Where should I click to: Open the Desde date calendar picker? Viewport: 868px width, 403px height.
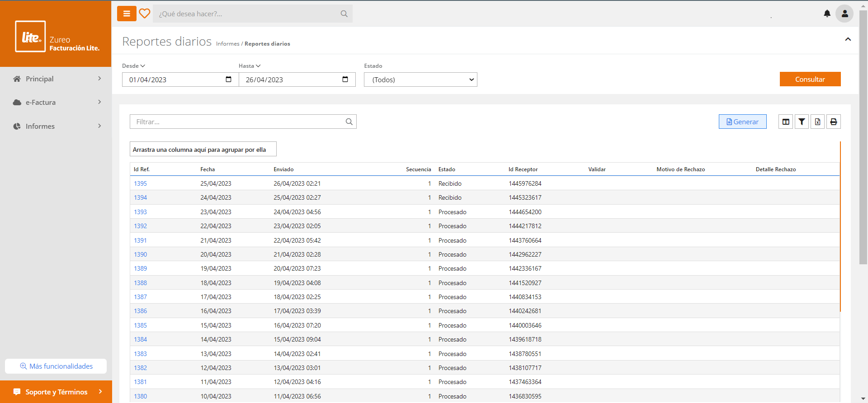228,80
